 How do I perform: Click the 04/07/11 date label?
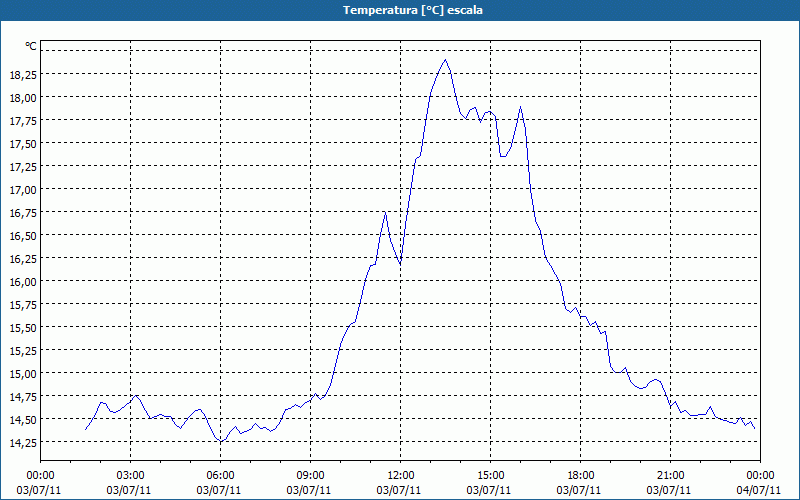pyautogui.click(x=758, y=490)
